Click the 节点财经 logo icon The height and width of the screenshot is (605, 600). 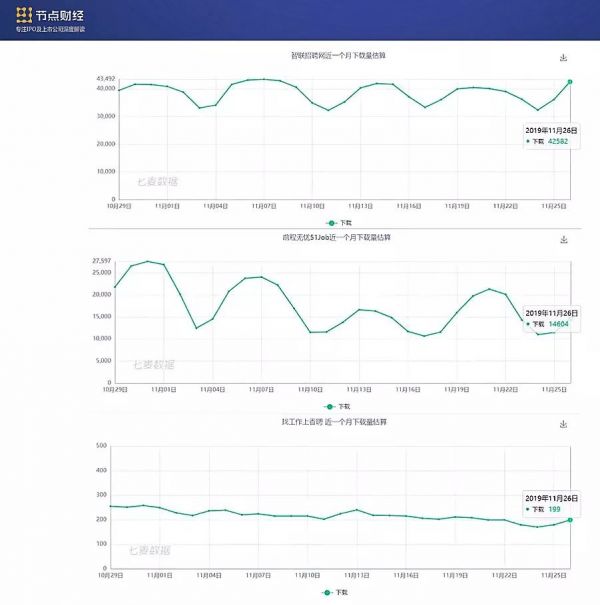point(23,16)
